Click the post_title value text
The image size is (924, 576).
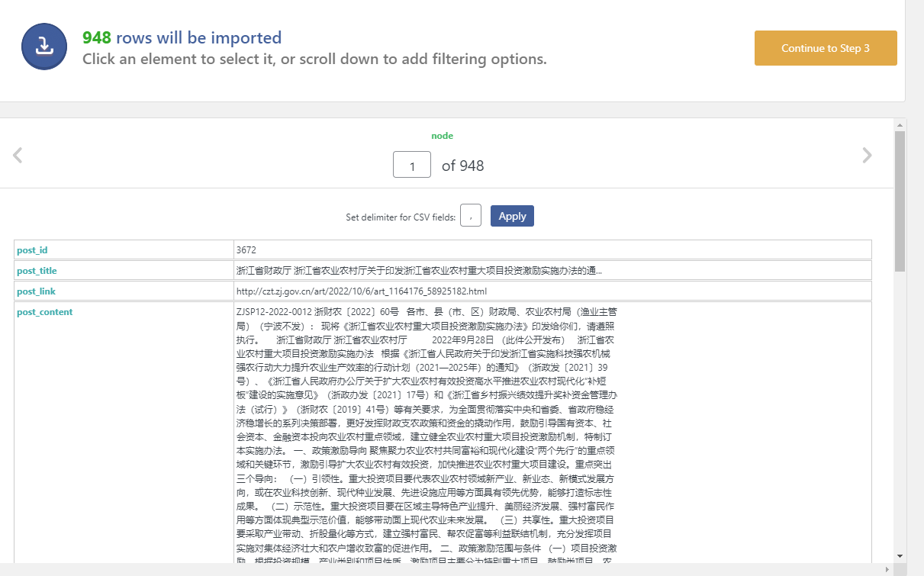(x=418, y=271)
